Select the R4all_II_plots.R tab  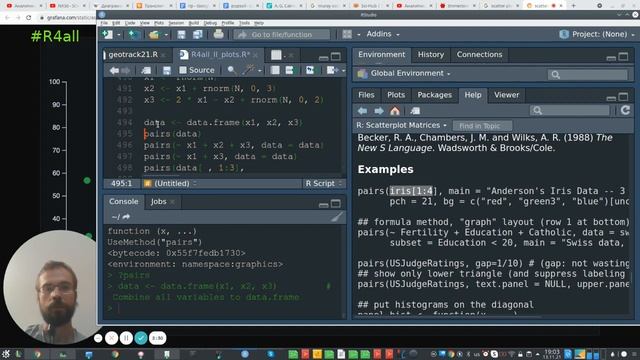click(x=220, y=55)
